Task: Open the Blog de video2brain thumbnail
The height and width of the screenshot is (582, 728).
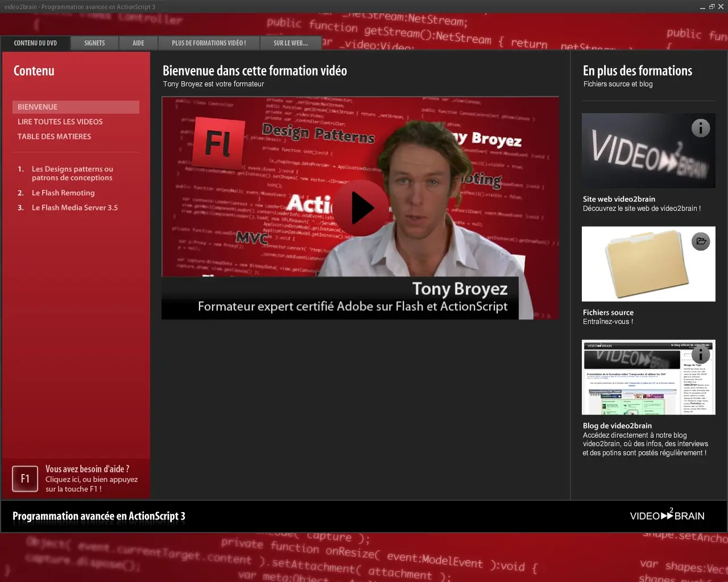Action: pos(648,377)
